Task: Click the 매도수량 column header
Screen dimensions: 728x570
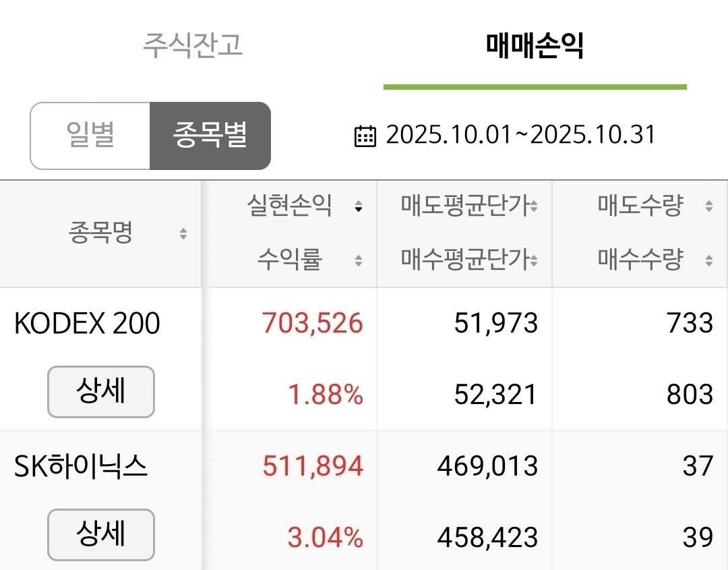Action: pos(640,205)
